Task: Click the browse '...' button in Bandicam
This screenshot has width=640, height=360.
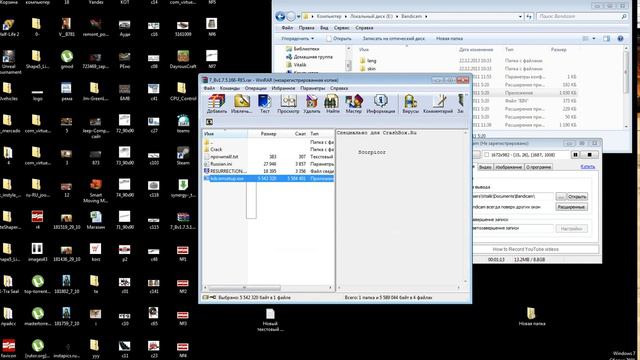Action: [x=561, y=197]
